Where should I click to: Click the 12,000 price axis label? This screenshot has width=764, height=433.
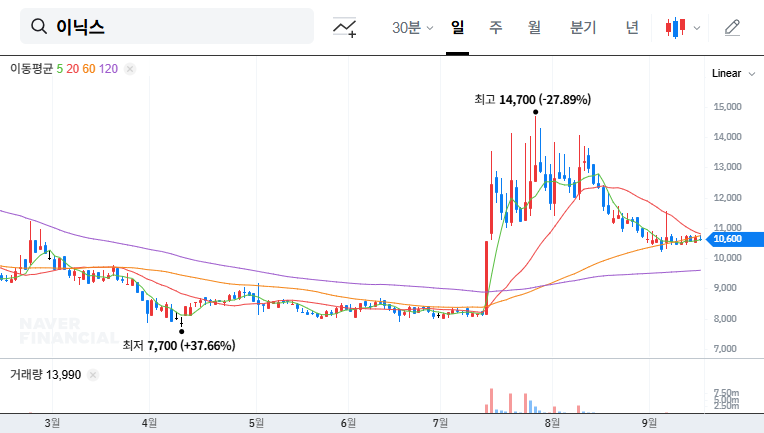pyautogui.click(x=727, y=198)
